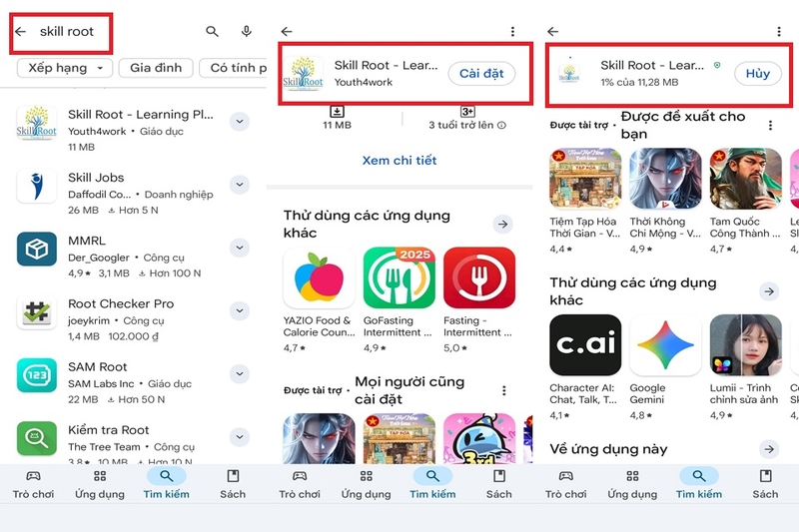
Task: Open the 'Lumii - Trình chỉnh sửa ảnh' app tile
Action: tap(745, 367)
